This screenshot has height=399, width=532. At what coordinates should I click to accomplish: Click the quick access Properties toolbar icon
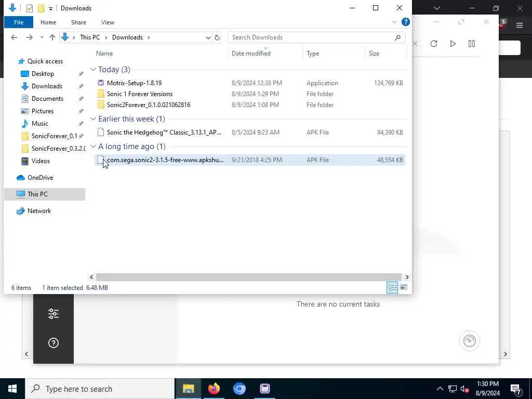[30, 8]
